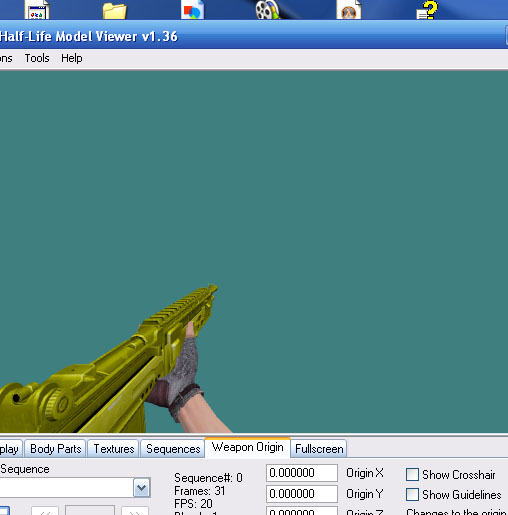Select the Weapon Origin tab

pyautogui.click(x=247, y=447)
